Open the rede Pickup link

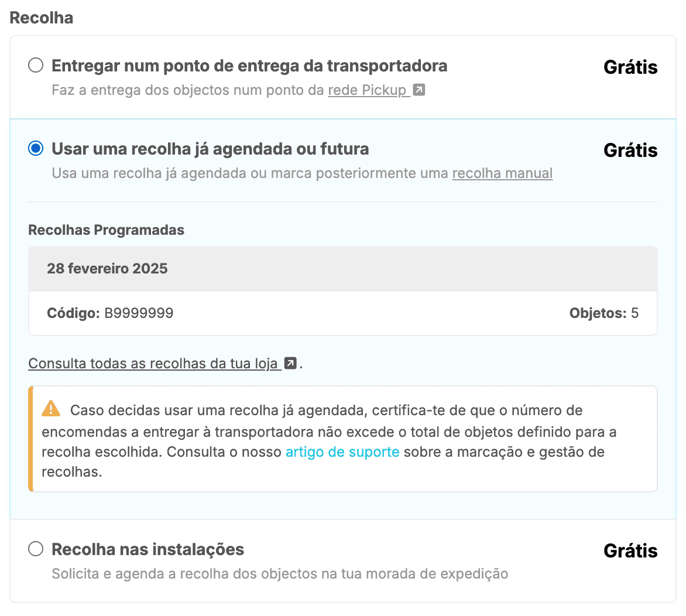[367, 90]
